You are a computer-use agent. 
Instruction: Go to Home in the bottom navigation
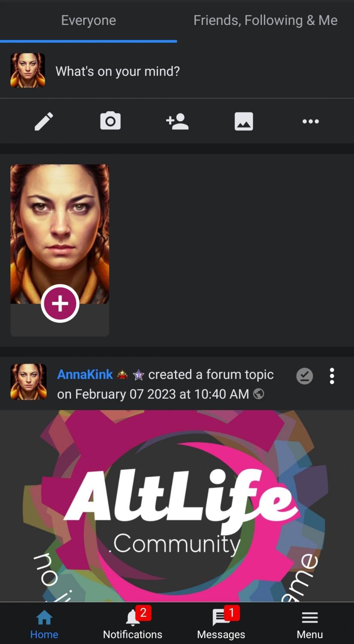coord(44,624)
